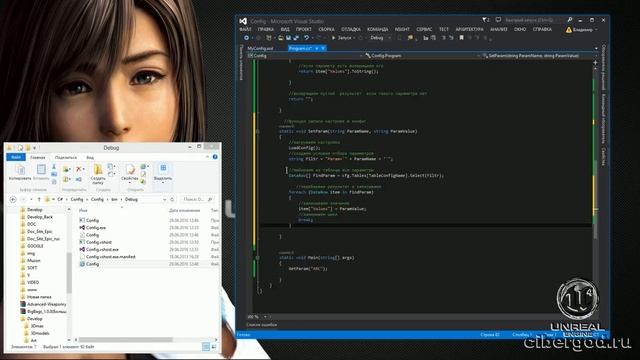The width and height of the screenshot is (640, 360).
Task: Switch to the MyConfig.xsd editor tab
Action: coord(260,48)
